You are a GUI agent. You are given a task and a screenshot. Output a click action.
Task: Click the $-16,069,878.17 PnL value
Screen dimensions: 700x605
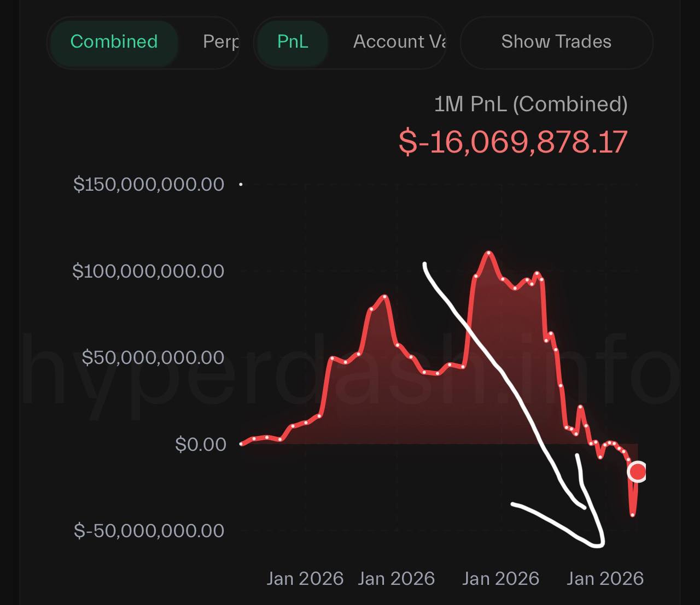(x=513, y=142)
